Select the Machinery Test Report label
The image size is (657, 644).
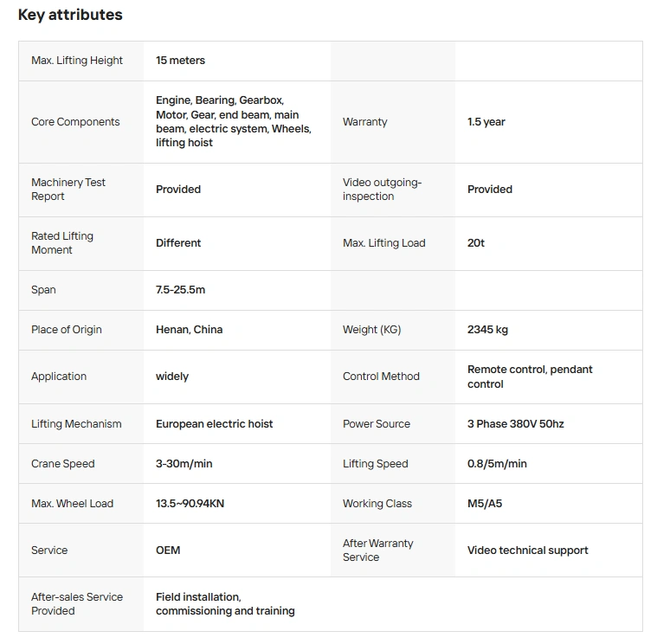tap(68, 190)
